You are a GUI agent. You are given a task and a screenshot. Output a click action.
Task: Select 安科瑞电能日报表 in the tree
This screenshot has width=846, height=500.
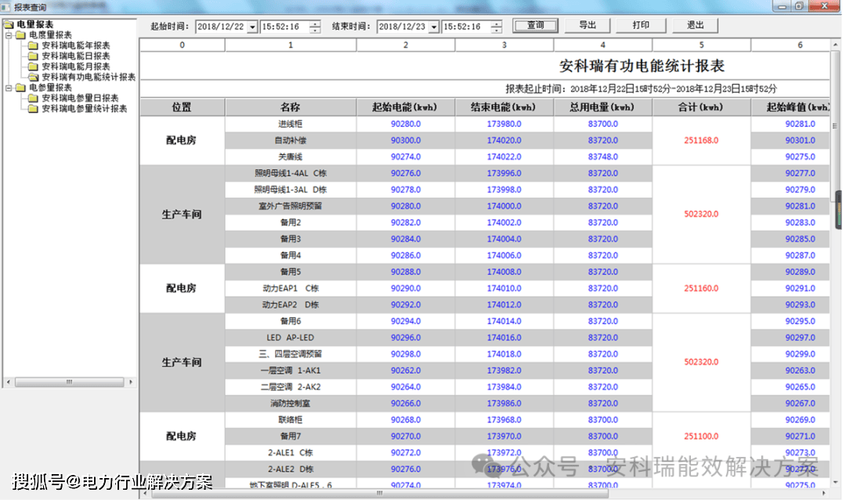pyautogui.click(x=76, y=56)
